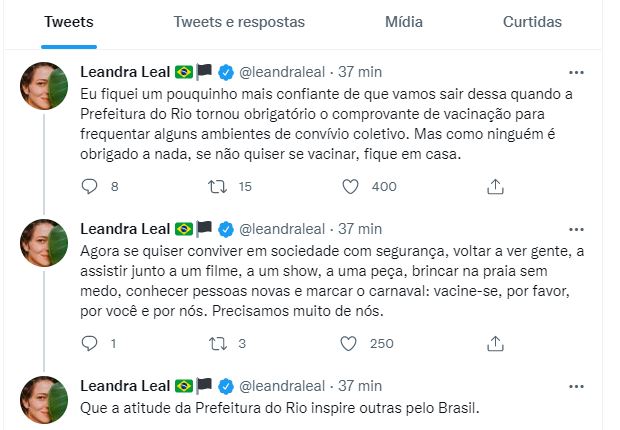Reply to the second tweet with 1 reply

coord(89,343)
